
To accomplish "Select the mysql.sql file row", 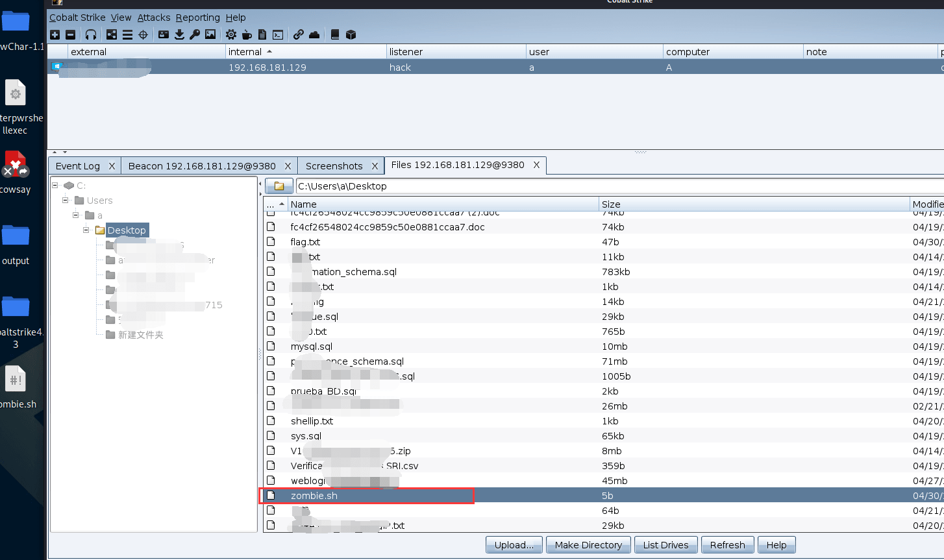I will tap(603, 347).
